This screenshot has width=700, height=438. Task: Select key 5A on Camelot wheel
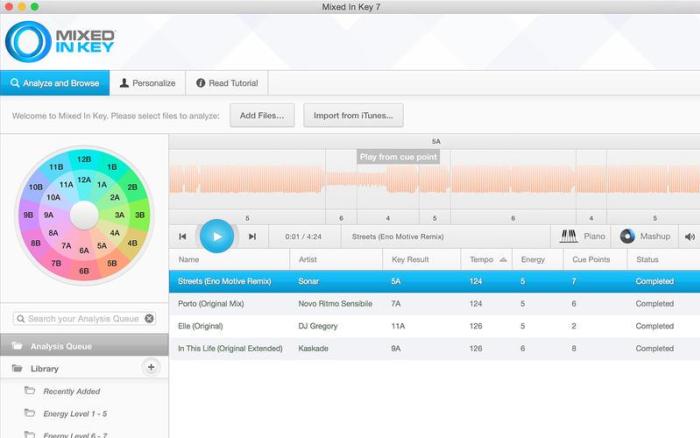[102, 246]
